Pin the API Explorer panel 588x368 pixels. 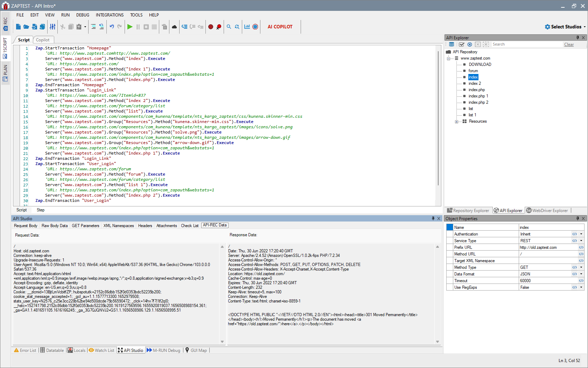tap(577, 38)
